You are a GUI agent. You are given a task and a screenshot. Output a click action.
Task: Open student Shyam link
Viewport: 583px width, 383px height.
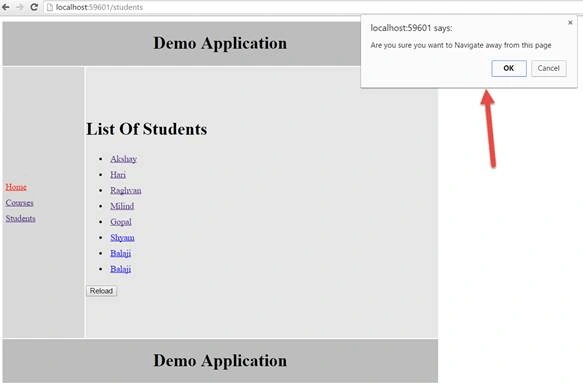tap(122, 238)
